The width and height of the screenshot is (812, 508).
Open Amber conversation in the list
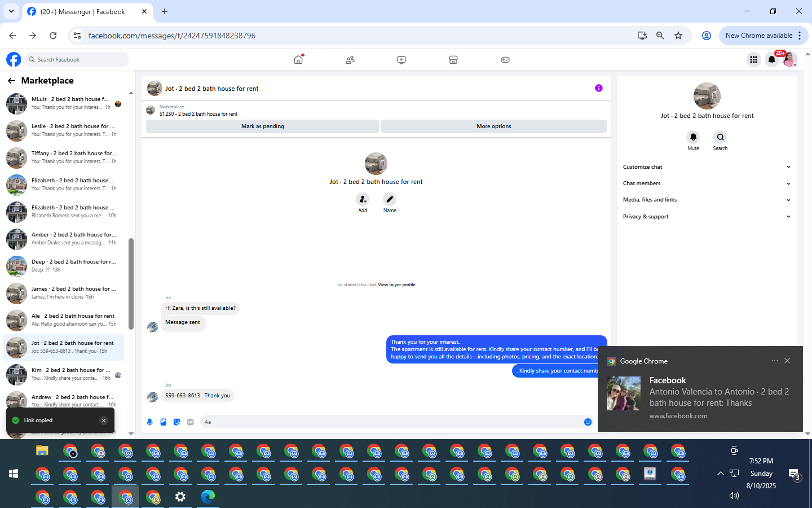tap(64, 239)
